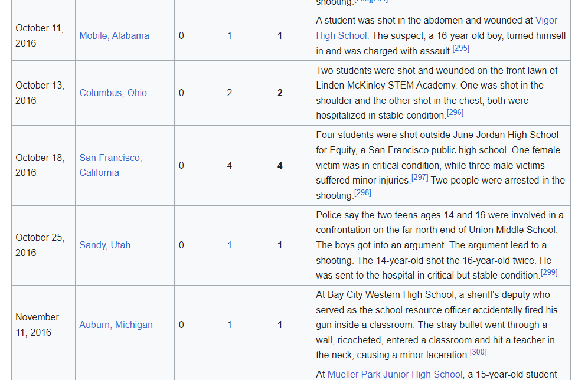Click the injuries value 1 in Sandy row

(x=230, y=245)
